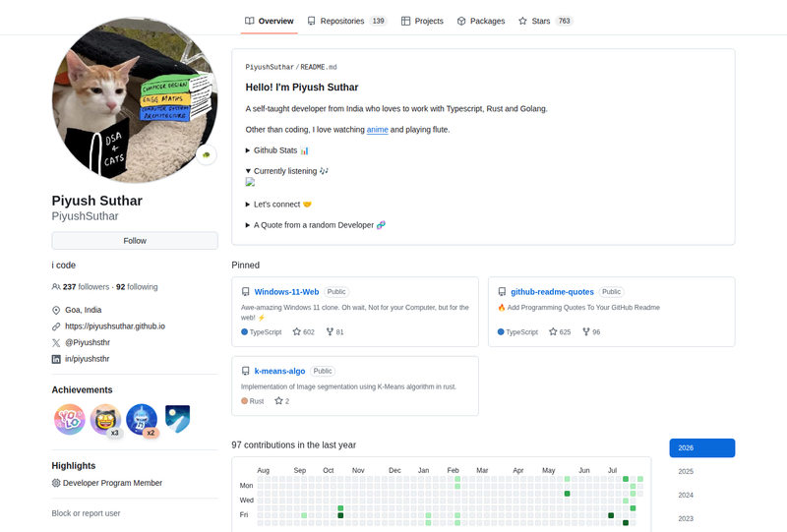Viewport: 787px width, 532px height.
Task: Click the status emoji on the avatar
Action: click(207, 155)
